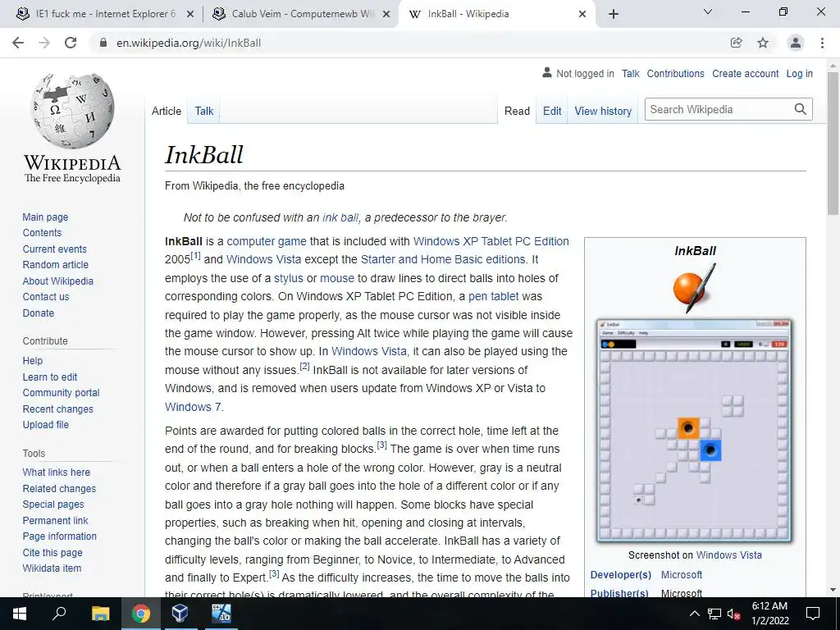Click the Donate link

click(x=38, y=313)
